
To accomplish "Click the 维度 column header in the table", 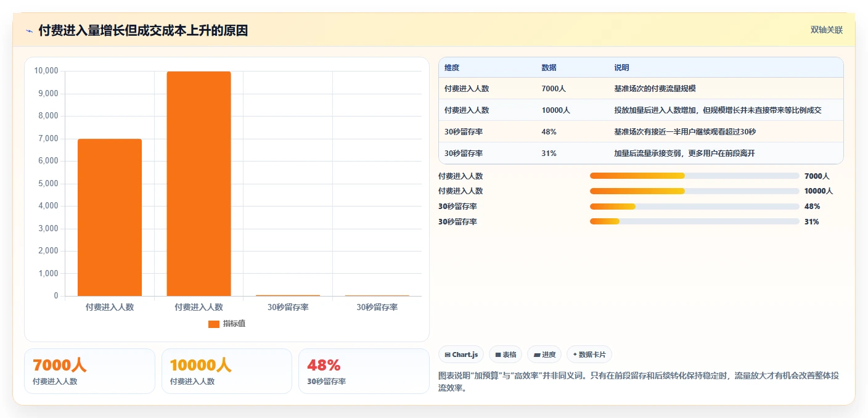I will [452, 68].
